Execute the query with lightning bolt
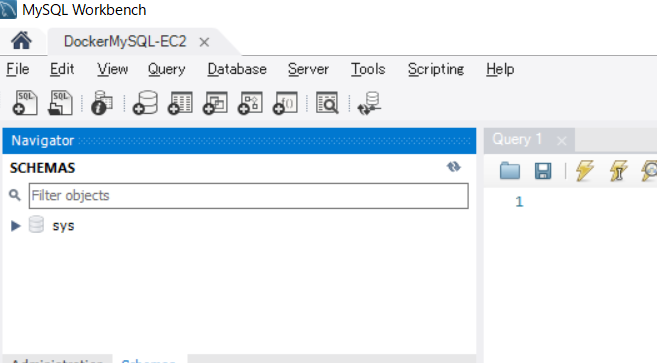Image resolution: width=657 pixels, height=363 pixels. click(x=585, y=171)
